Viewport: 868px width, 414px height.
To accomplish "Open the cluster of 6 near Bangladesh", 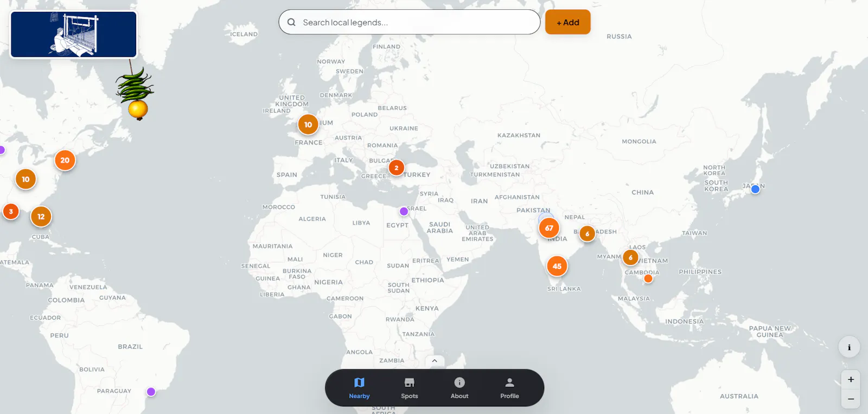I will (587, 234).
